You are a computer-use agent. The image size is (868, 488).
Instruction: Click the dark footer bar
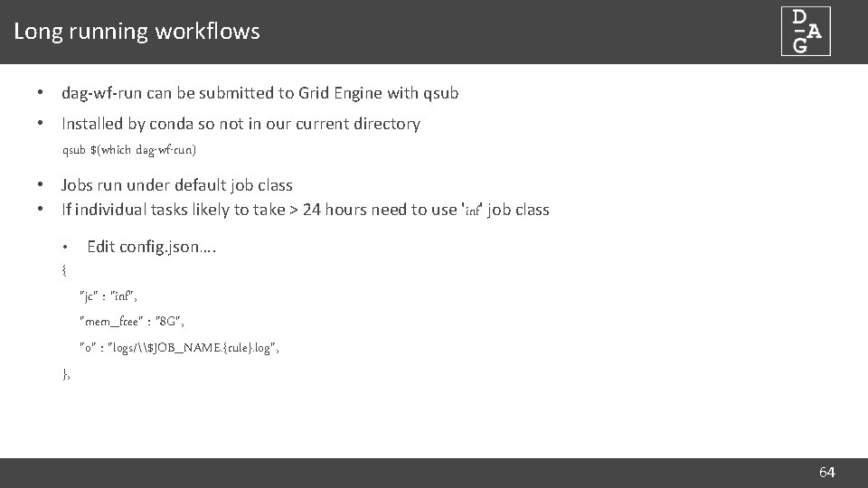point(407,473)
